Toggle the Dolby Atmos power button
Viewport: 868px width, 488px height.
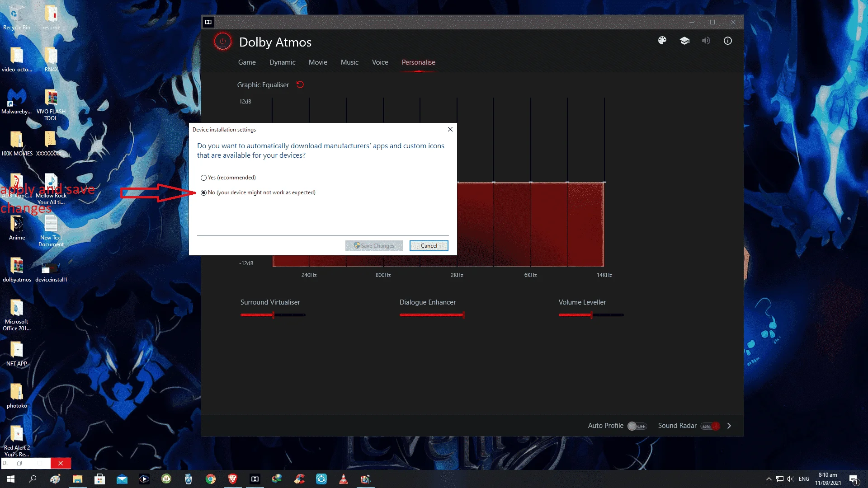pyautogui.click(x=222, y=42)
